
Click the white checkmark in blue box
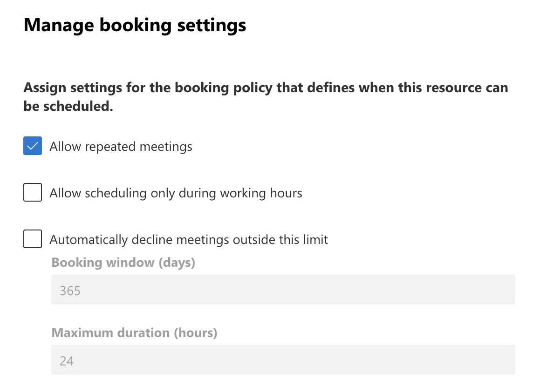33,146
